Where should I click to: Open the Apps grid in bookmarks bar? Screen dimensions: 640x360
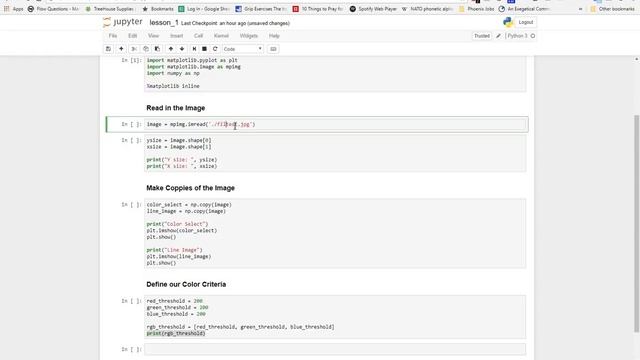(13, 9)
